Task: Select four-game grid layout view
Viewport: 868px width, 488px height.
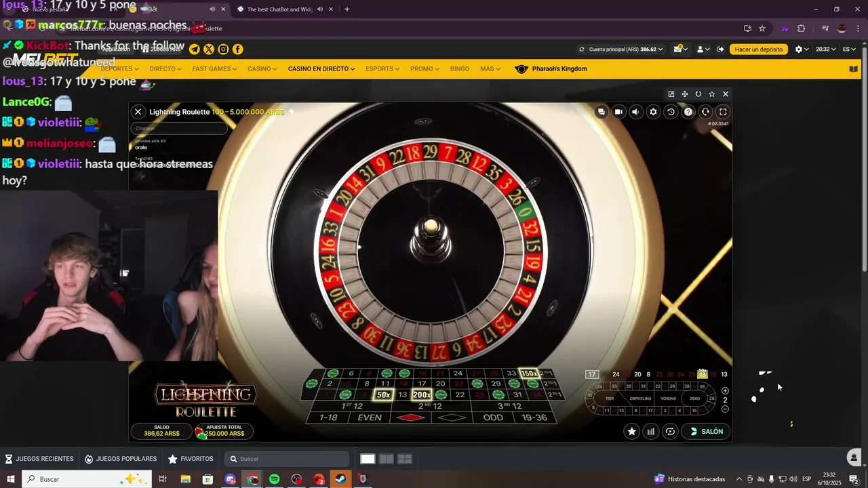Action: pyautogui.click(x=405, y=459)
